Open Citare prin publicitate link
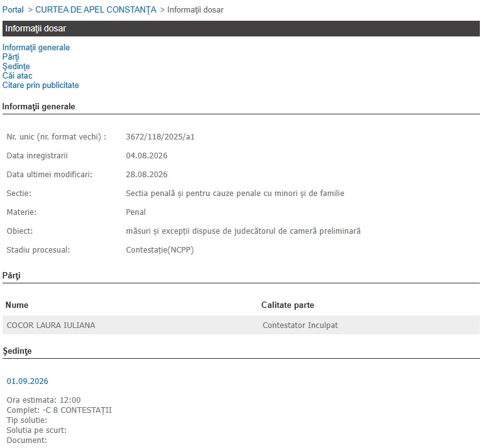Image resolution: width=483 pixels, height=448 pixels. pos(41,85)
